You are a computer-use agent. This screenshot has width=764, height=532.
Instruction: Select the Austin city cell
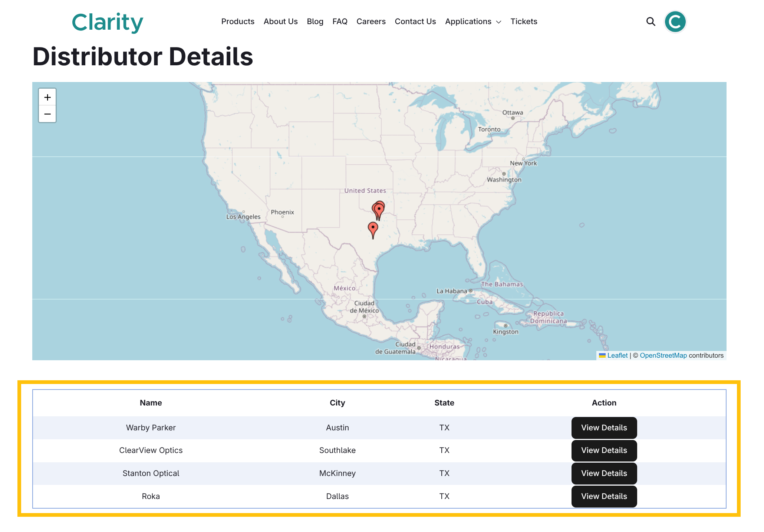coord(337,428)
